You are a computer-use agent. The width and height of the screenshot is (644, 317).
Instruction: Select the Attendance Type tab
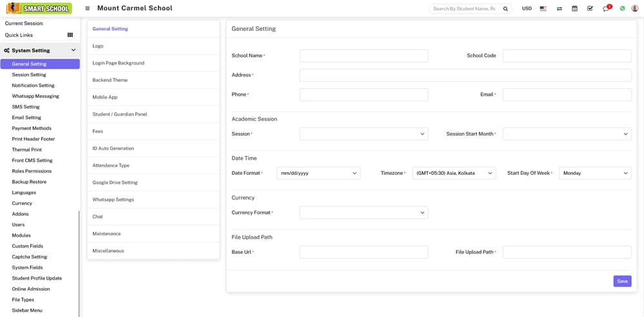tap(111, 165)
